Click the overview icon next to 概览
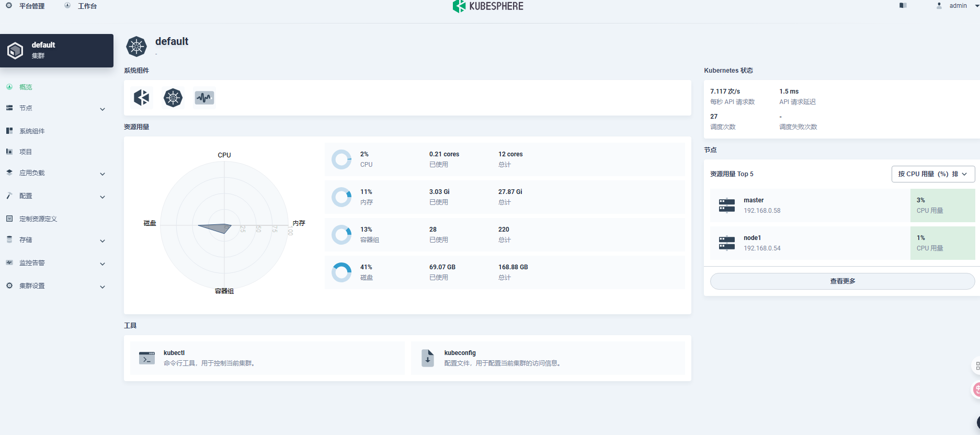This screenshot has width=980, height=435. click(9, 87)
